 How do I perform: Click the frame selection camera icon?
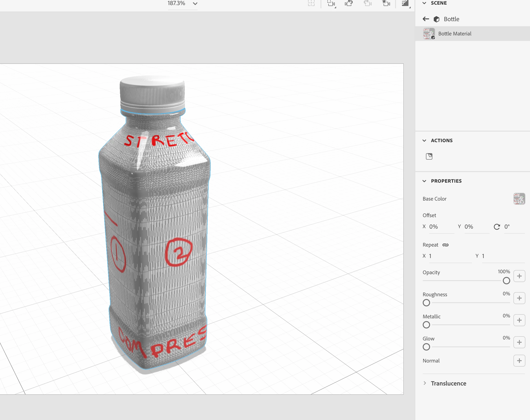click(x=331, y=3)
